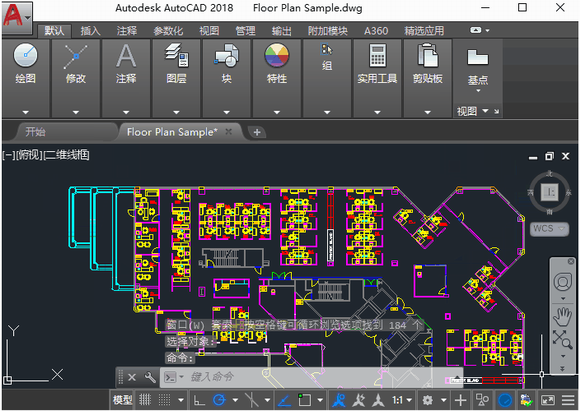
Task: Close the navigation bar with its X
Action: (x=571, y=262)
